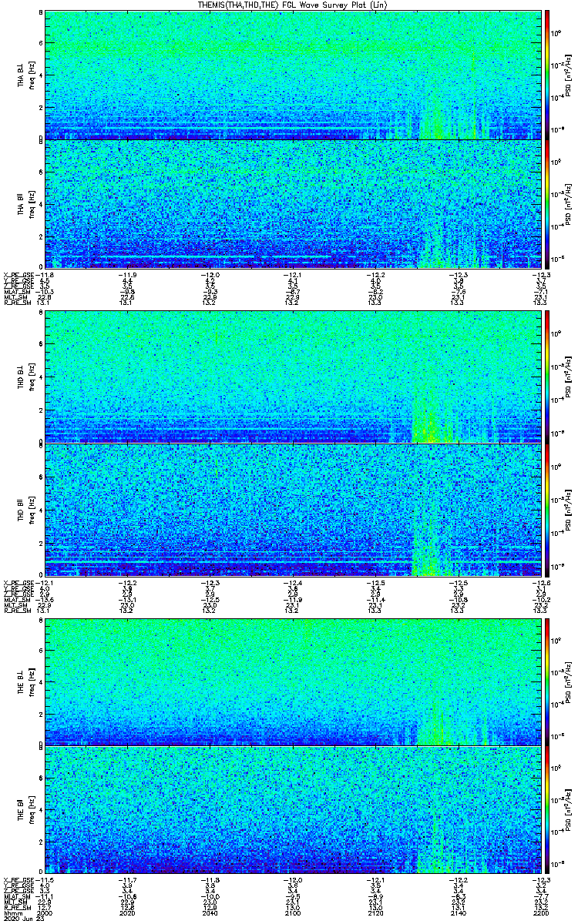578x924 pixels.
Task: Click the R_RE_SM row label under THD panels
Action: [19, 610]
